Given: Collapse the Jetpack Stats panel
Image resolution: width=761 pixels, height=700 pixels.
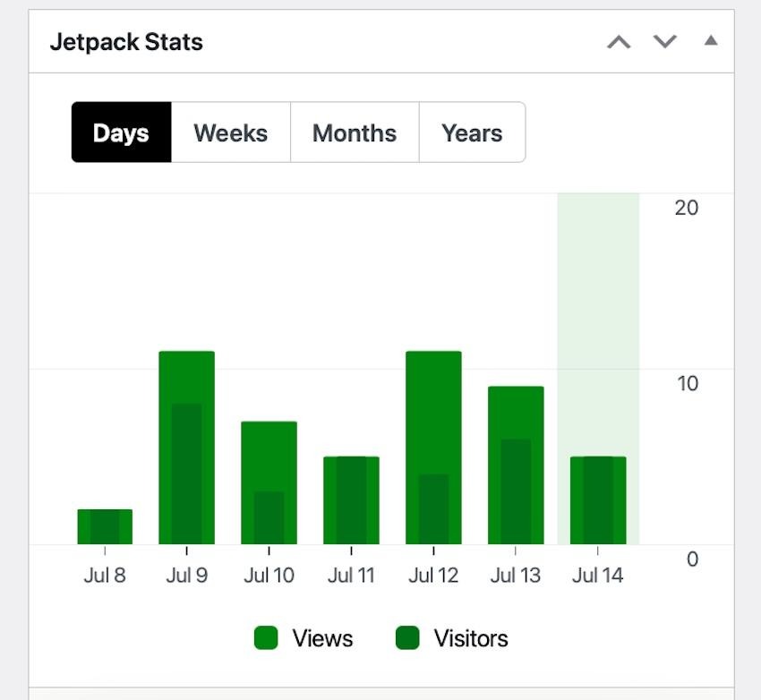Looking at the screenshot, I should [x=711, y=41].
